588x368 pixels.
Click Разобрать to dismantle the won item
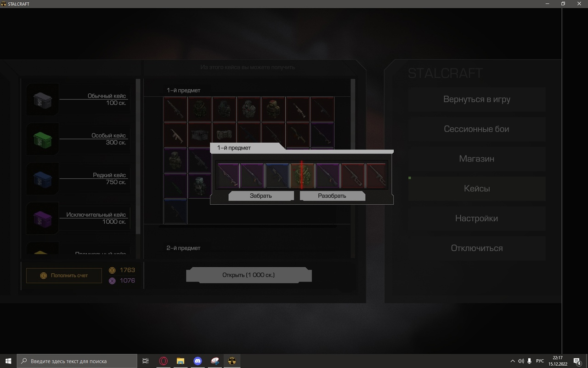click(332, 196)
